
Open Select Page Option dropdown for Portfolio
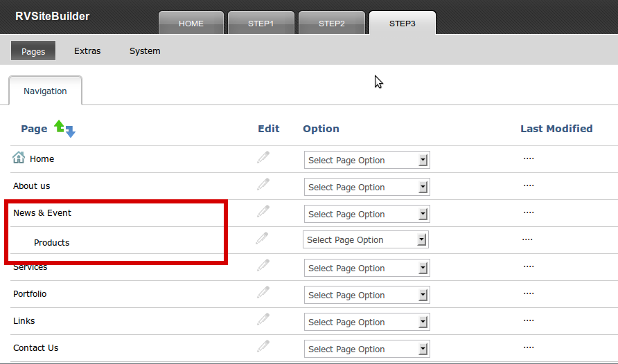pos(367,295)
